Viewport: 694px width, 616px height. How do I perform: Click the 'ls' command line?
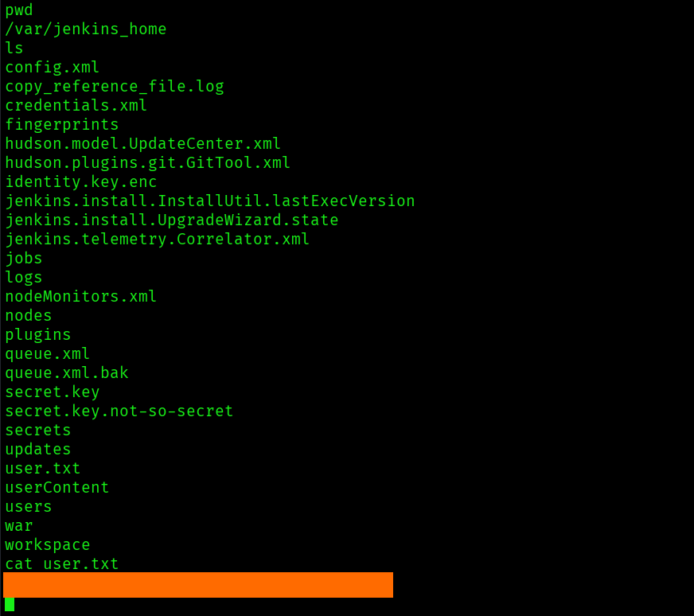14,49
